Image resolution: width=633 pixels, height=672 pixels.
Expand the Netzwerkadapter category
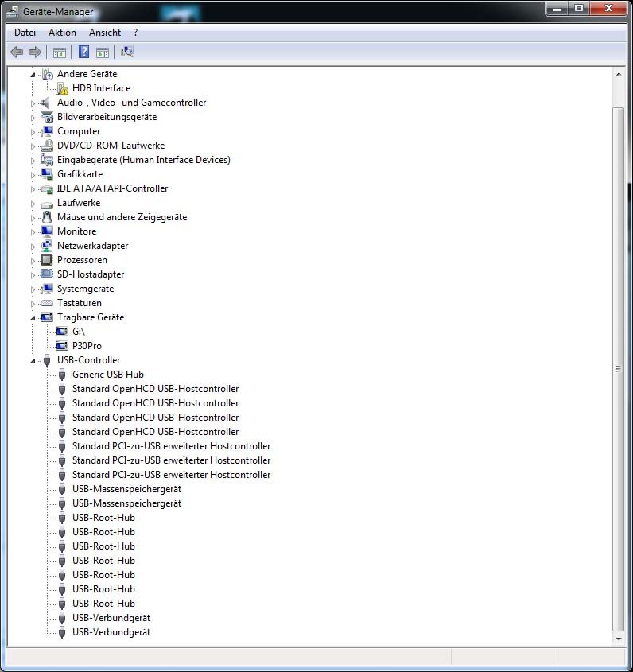(x=33, y=246)
